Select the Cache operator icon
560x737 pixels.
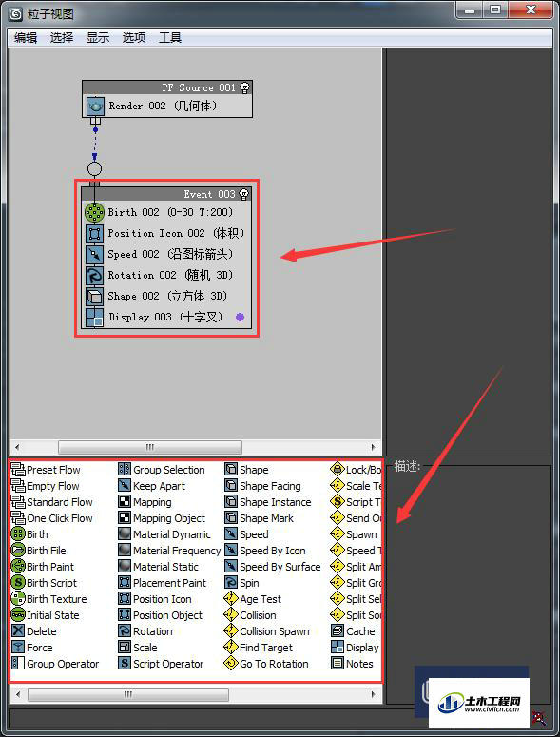(338, 631)
